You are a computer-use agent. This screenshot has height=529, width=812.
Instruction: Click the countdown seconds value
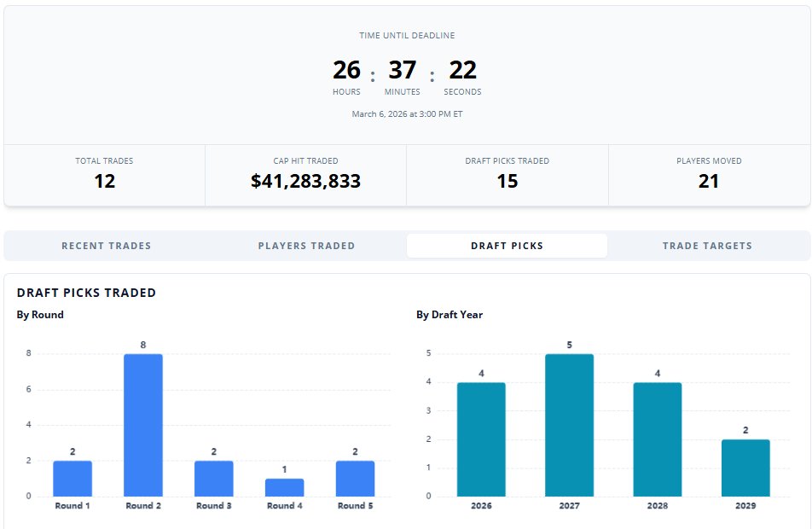pyautogui.click(x=462, y=70)
